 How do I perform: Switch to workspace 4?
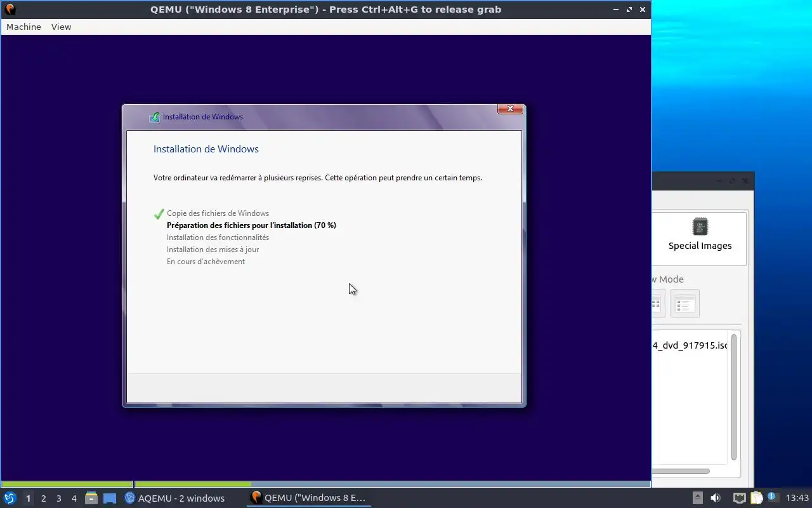(74, 498)
